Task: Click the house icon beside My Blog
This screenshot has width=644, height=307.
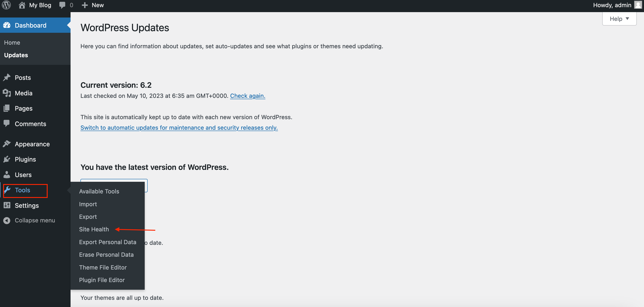Action: [22, 5]
